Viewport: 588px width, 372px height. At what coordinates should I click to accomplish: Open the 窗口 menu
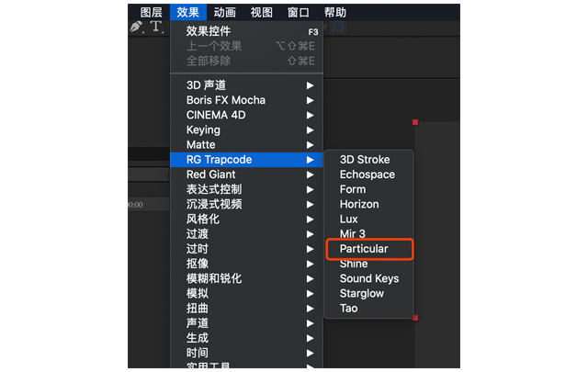pyautogui.click(x=298, y=12)
